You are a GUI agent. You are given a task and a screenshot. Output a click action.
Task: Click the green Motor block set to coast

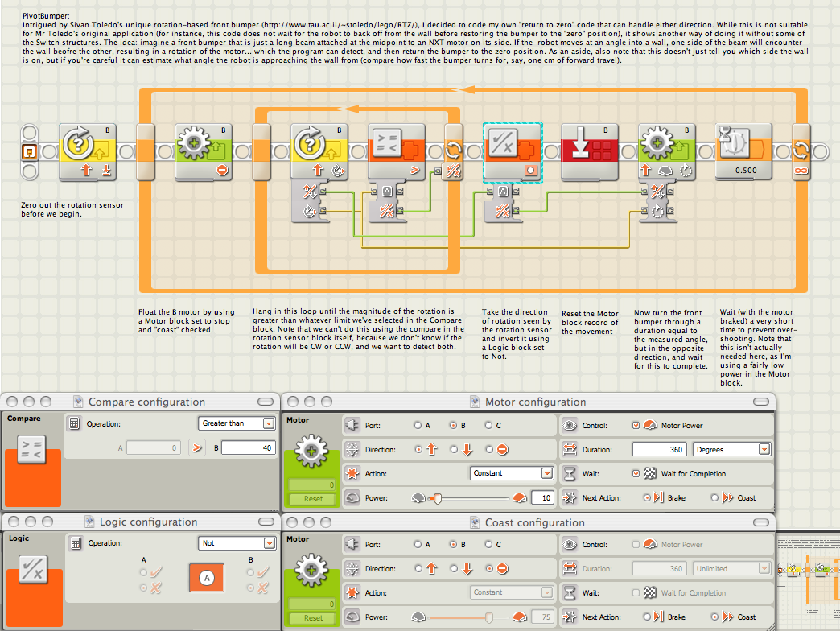[x=204, y=151]
